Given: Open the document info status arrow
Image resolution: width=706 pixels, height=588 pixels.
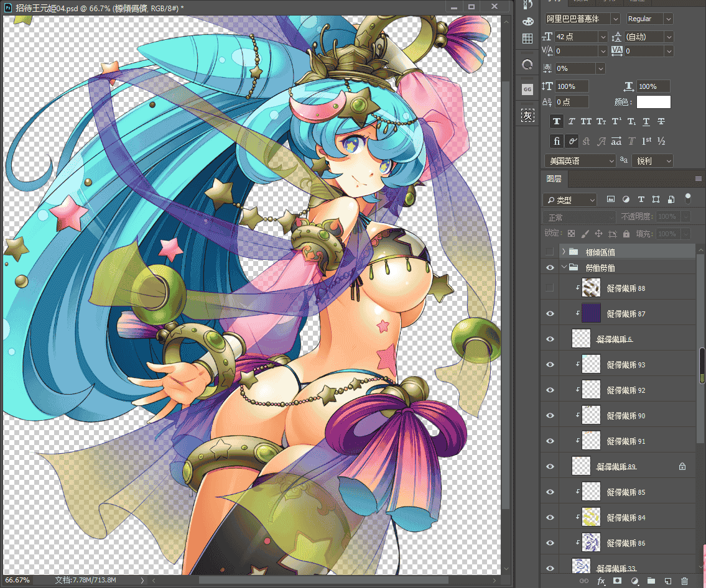Looking at the screenshot, I should coord(142,581).
